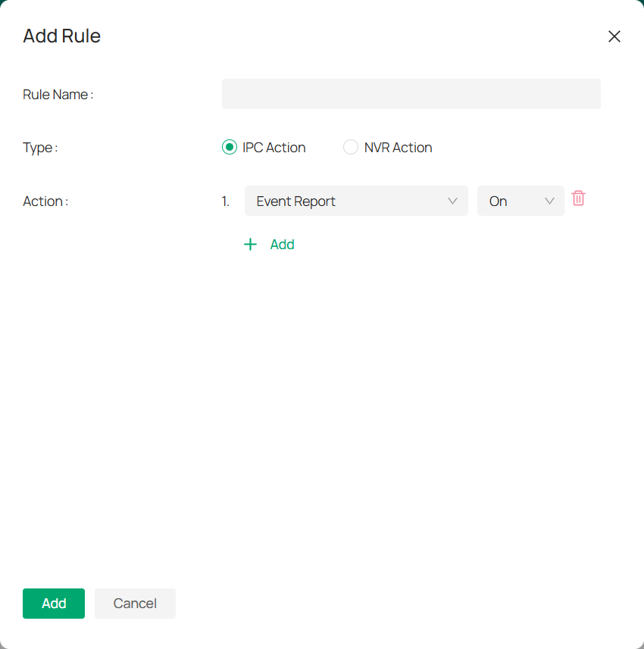
Task: Click the plus symbol below Event Report
Action: coord(250,244)
